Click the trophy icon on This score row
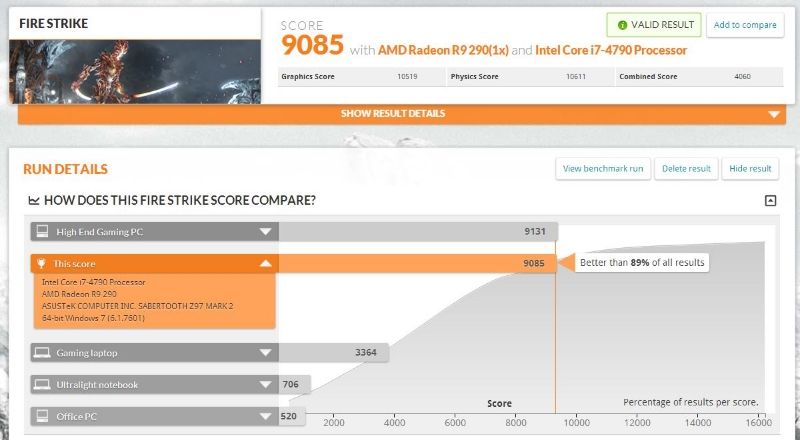Image resolution: width=800 pixels, height=440 pixels. click(x=42, y=264)
